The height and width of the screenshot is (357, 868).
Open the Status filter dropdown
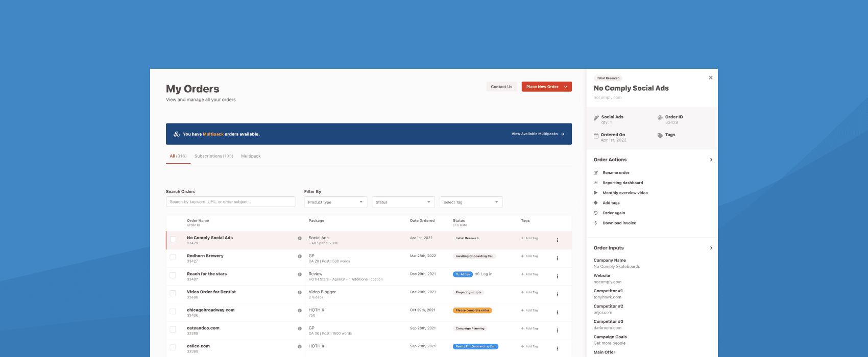[403, 202]
